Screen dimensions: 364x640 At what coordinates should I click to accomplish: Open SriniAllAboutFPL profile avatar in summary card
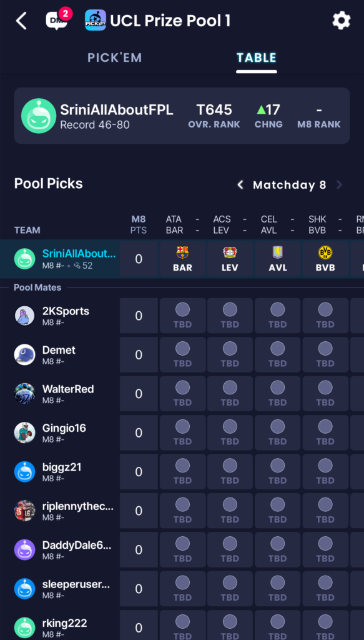tap(39, 116)
